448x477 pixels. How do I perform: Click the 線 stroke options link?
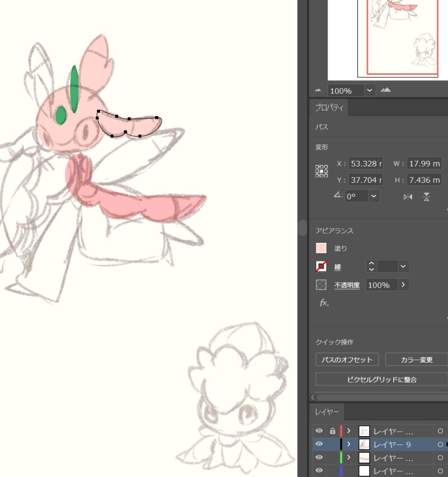pyautogui.click(x=337, y=267)
